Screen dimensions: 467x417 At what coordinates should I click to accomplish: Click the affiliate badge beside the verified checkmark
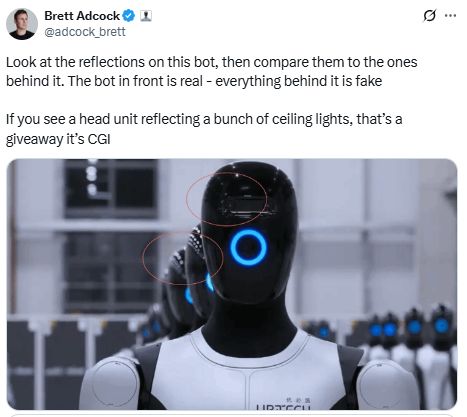coord(146,16)
